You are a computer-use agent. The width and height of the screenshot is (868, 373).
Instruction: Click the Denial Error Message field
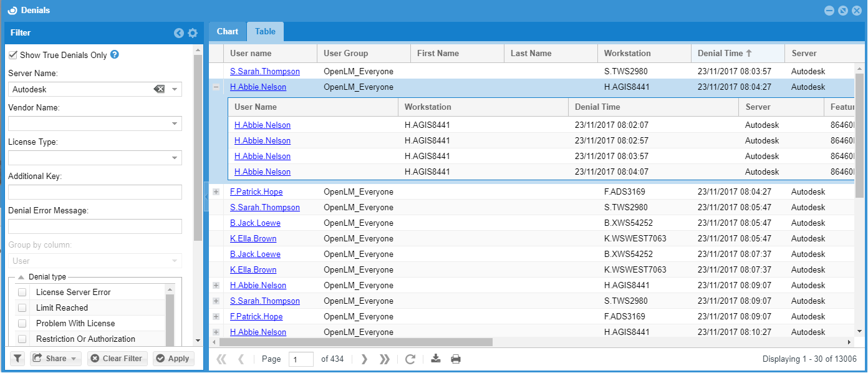95,226
